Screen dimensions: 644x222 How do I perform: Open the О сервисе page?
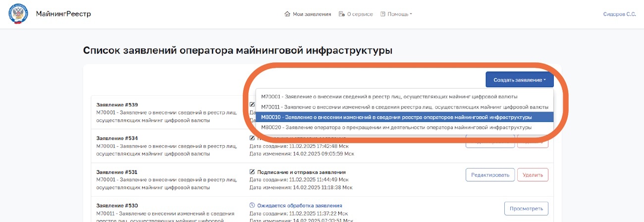pyautogui.click(x=360, y=14)
